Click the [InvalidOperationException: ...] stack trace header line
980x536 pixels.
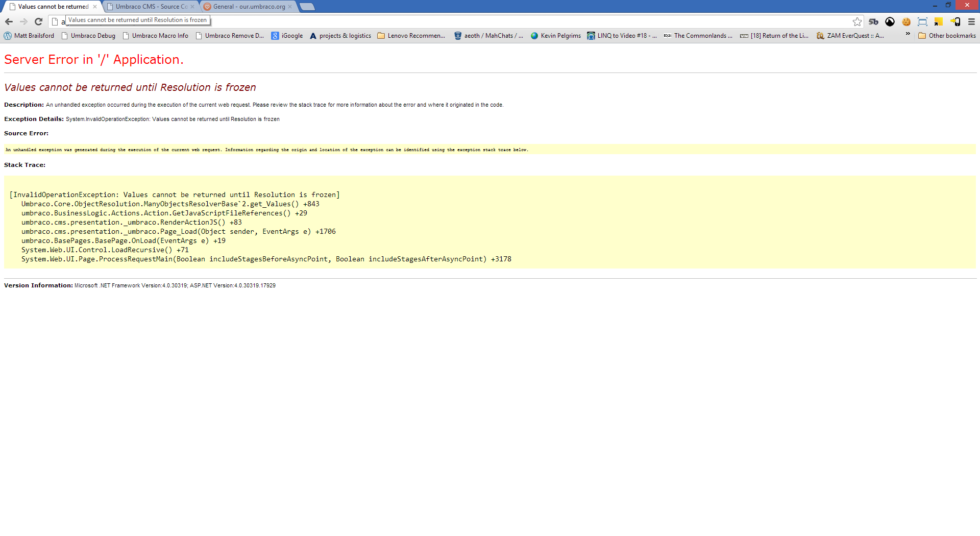[175, 194]
